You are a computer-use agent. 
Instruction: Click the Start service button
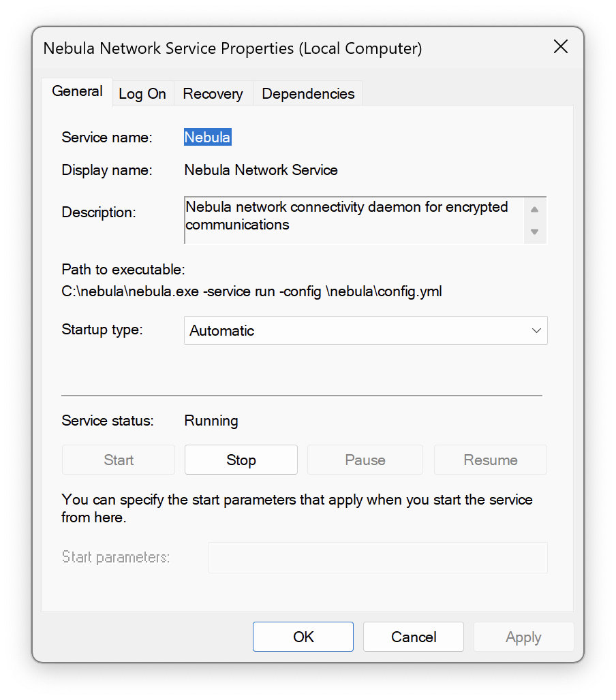118,460
